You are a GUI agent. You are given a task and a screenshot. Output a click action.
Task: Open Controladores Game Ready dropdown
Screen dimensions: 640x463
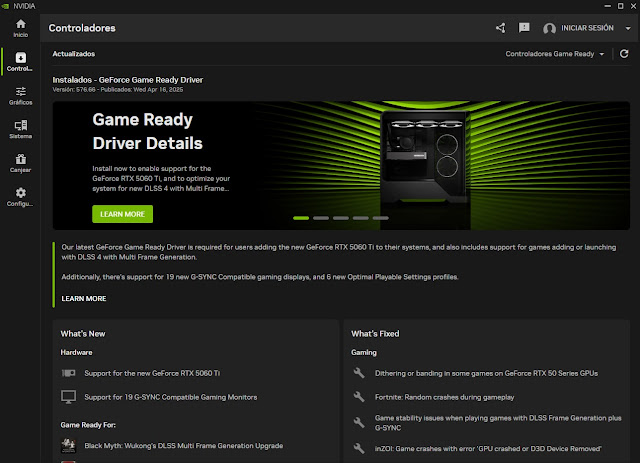pos(555,54)
